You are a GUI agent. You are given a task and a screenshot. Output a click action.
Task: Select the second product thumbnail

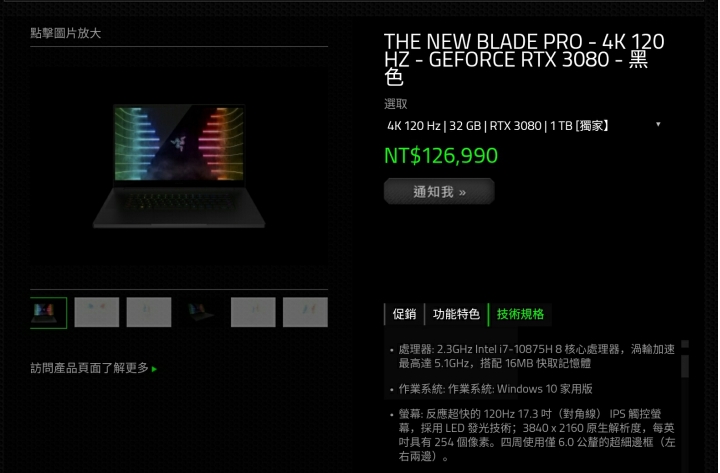96,312
